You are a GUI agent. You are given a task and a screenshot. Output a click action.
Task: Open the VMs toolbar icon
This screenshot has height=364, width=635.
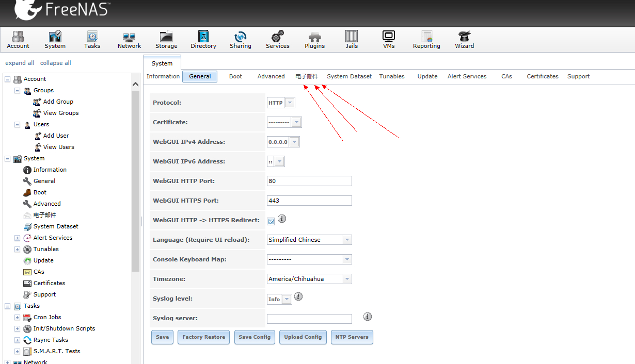pyautogui.click(x=389, y=40)
